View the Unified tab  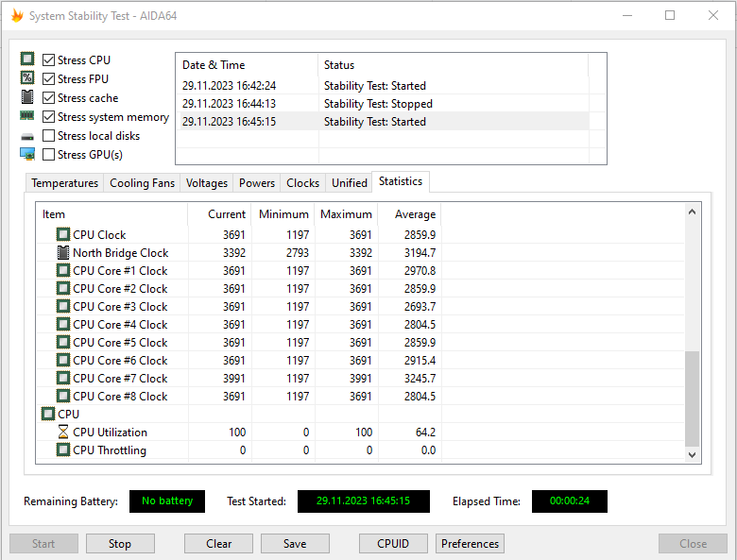pyautogui.click(x=350, y=183)
